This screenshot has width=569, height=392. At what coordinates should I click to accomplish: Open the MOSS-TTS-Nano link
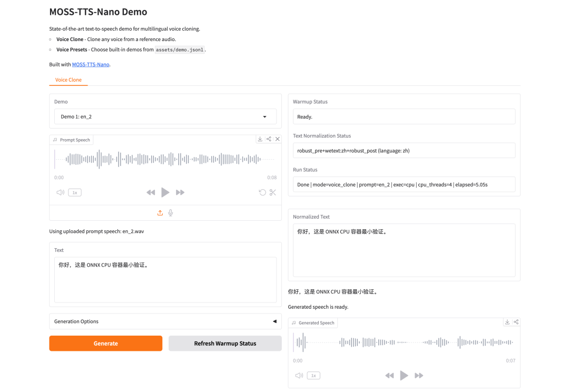click(x=91, y=65)
